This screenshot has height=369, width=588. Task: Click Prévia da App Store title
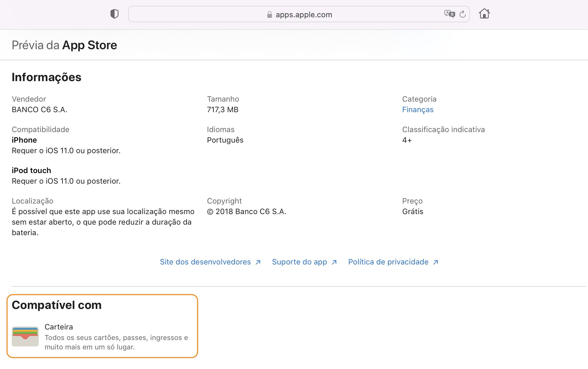(64, 45)
